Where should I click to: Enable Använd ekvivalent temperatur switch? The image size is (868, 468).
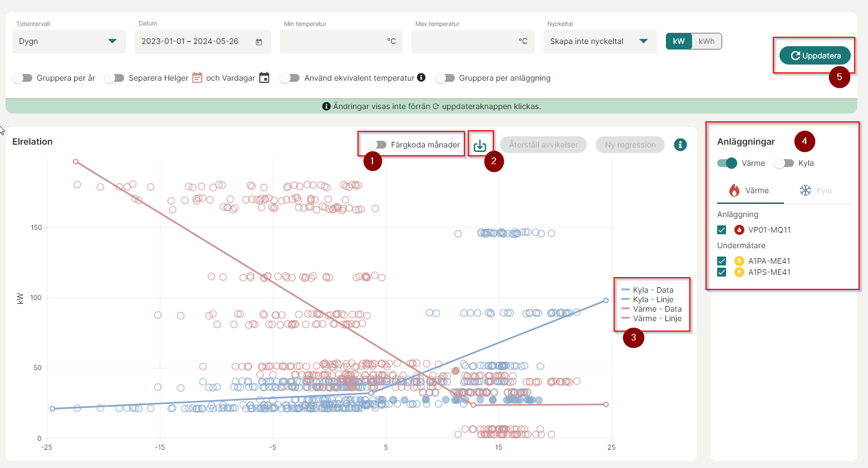pyautogui.click(x=290, y=78)
